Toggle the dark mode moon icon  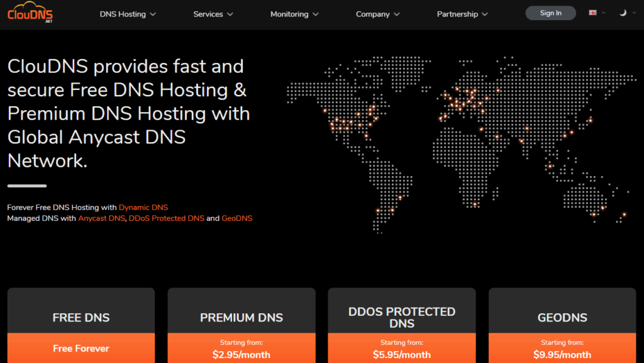(623, 13)
